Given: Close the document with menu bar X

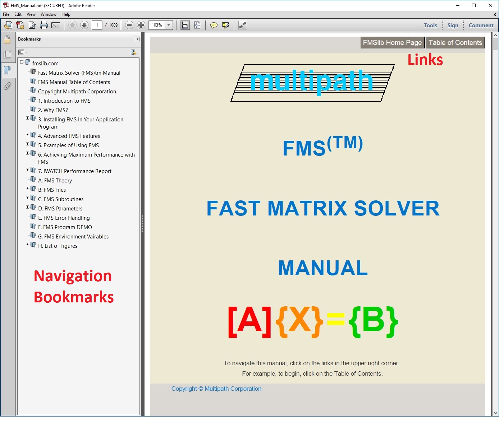Looking at the screenshot, I should pos(495,15).
